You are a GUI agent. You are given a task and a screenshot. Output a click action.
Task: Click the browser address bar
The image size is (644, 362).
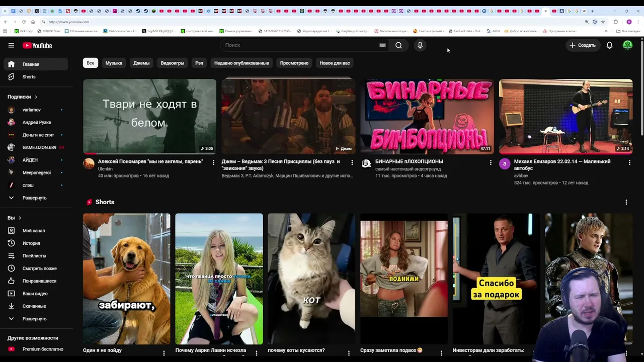312,22
